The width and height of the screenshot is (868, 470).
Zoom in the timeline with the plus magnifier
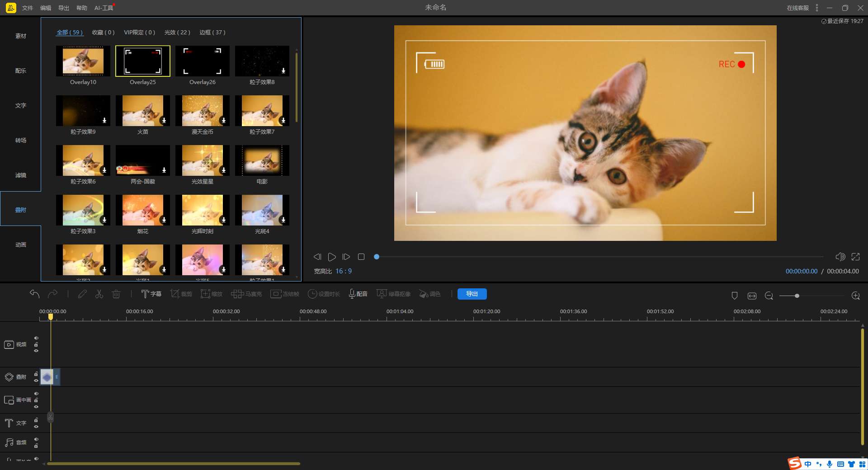click(x=855, y=296)
